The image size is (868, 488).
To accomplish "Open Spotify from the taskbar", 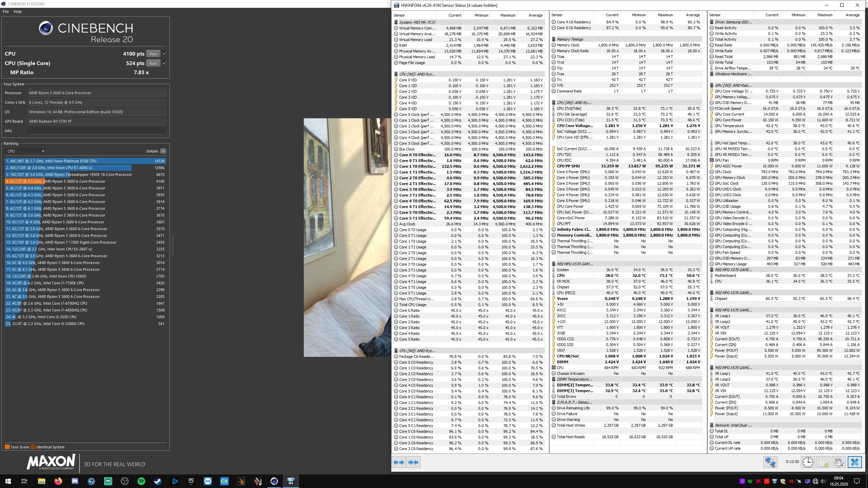I will pyautogui.click(x=141, y=481).
